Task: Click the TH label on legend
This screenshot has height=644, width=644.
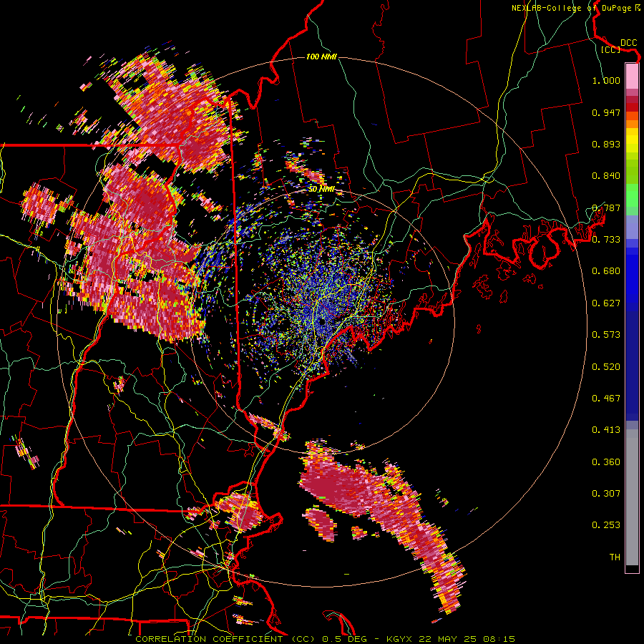Action: [615, 557]
